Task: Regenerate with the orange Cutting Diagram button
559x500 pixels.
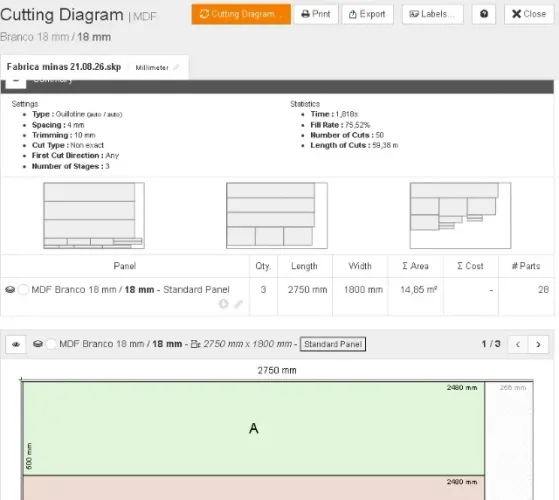Action: click(241, 14)
